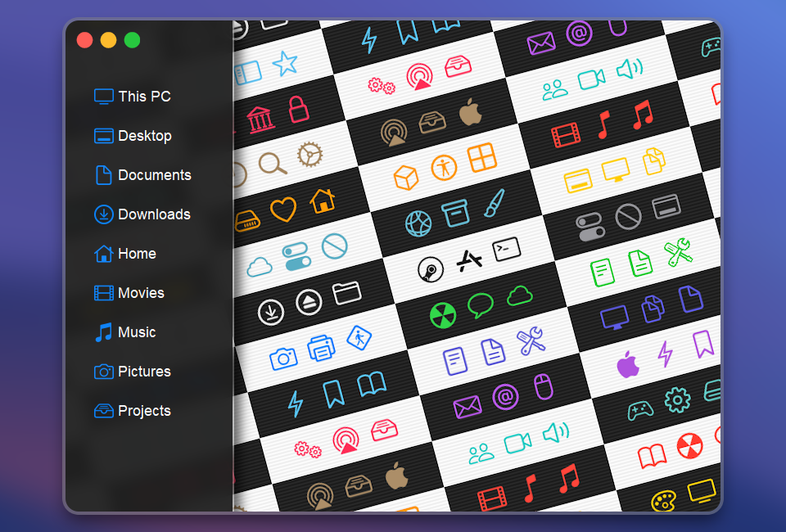Click the red open book icon
Screen dimensions: 786x532
652,455
